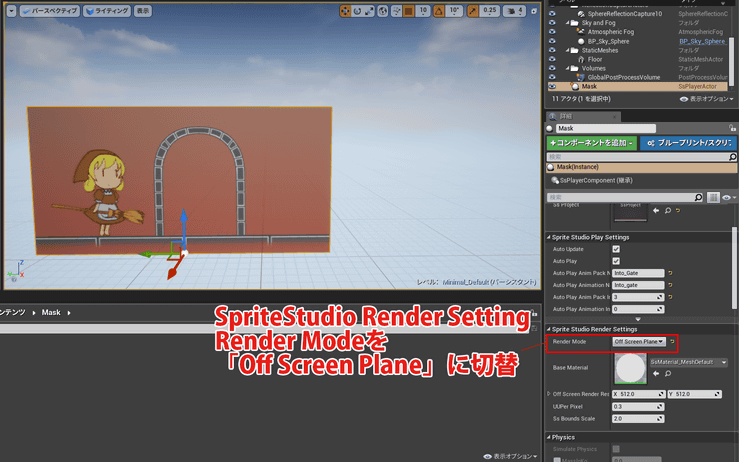Collapse Sprite Studio Render Settings section
739x462 pixels.
pyautogui.click(x=549, y=329)
